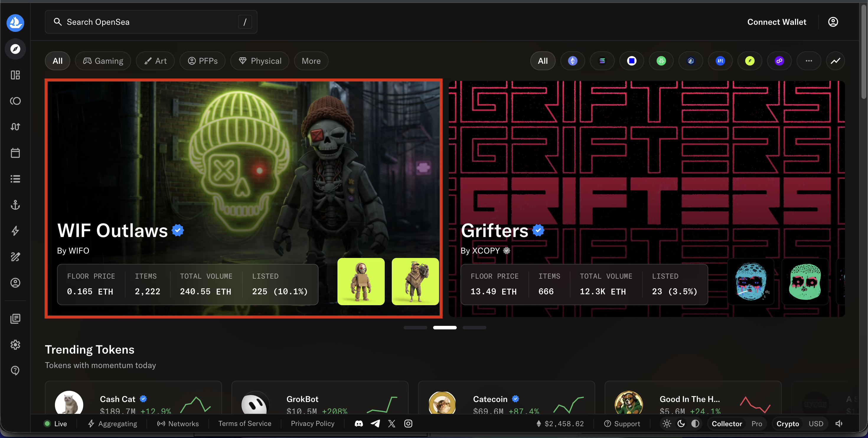The image size is (868, 438).
Task: Open the anchor rewards icon in sidebar
Action: pos(15,205)
